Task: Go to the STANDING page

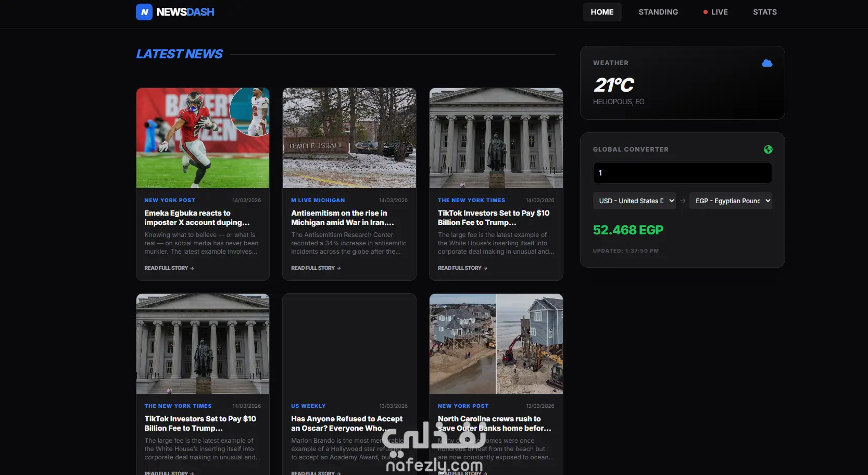Action: [x=658, y=12]
